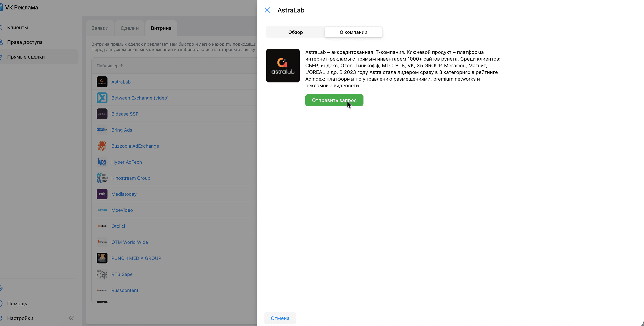Click the VK Реклама logo title
This screenshot has height=326, width=644.
coord(22,7)
